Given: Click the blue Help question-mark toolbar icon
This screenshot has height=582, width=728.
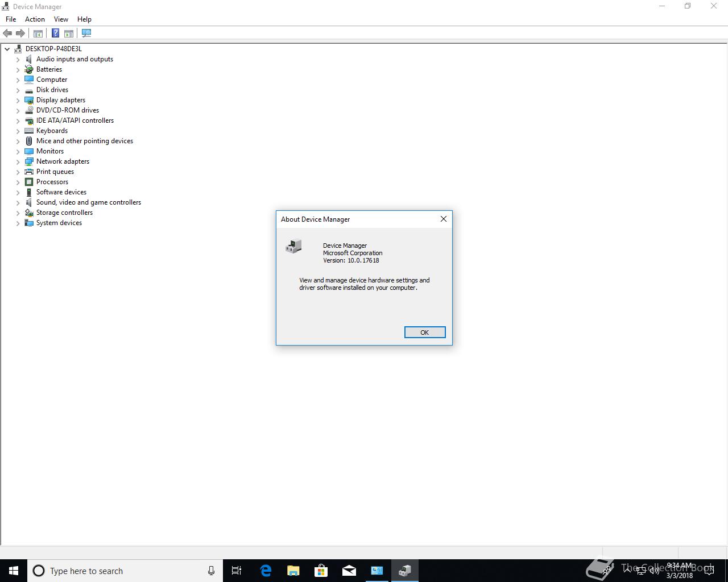Looking at the screenshot, I should click(x=55, y=34).
